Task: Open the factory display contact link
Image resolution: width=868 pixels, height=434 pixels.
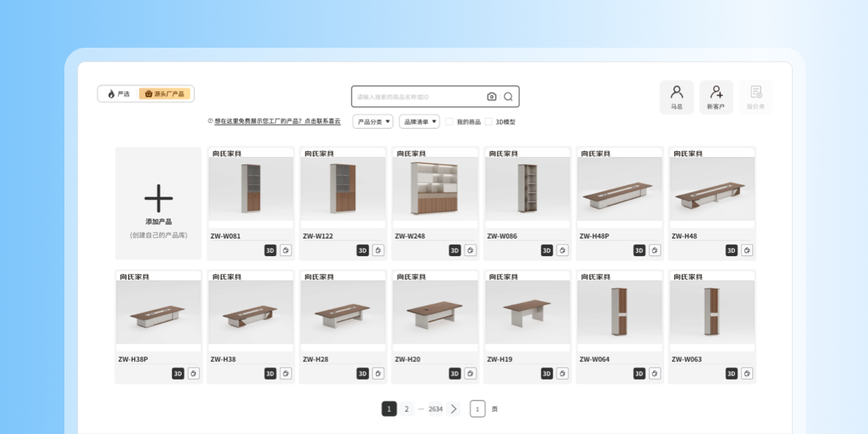Action: click(x=278, y=122)
